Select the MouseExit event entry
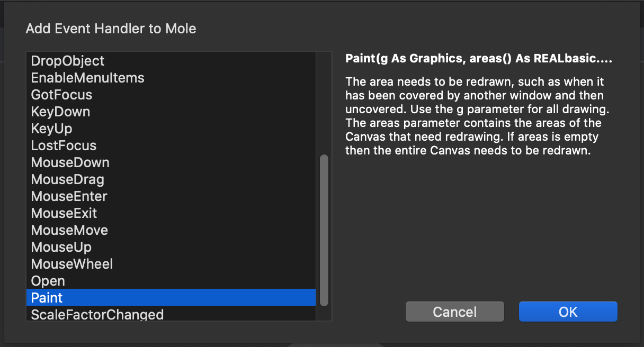The width and height of the screenshot is (644, 347). coord(171,213)
